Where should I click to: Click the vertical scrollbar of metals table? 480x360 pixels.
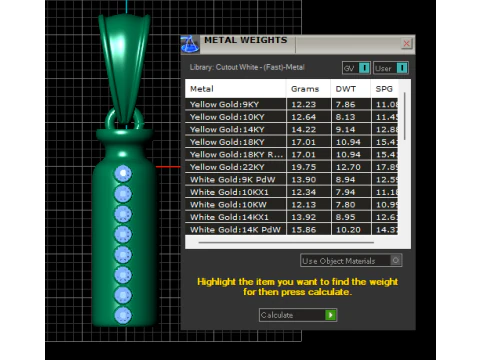point(405,116)
